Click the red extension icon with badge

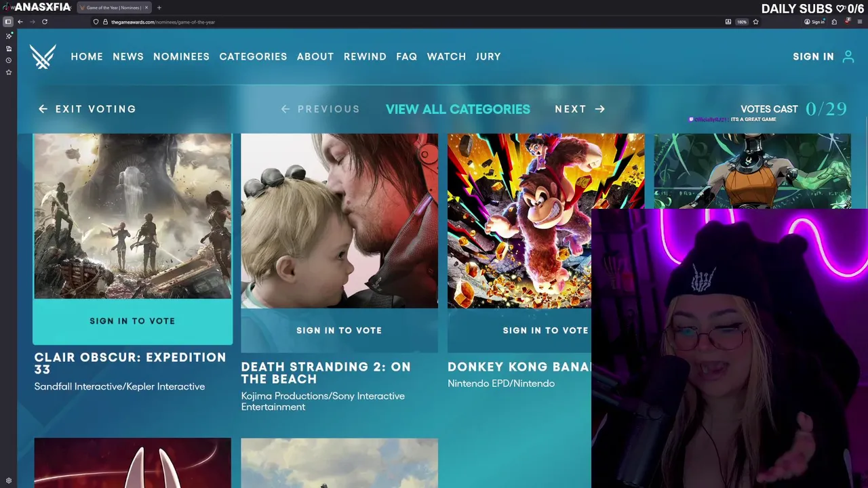click(x=847, y=21)
